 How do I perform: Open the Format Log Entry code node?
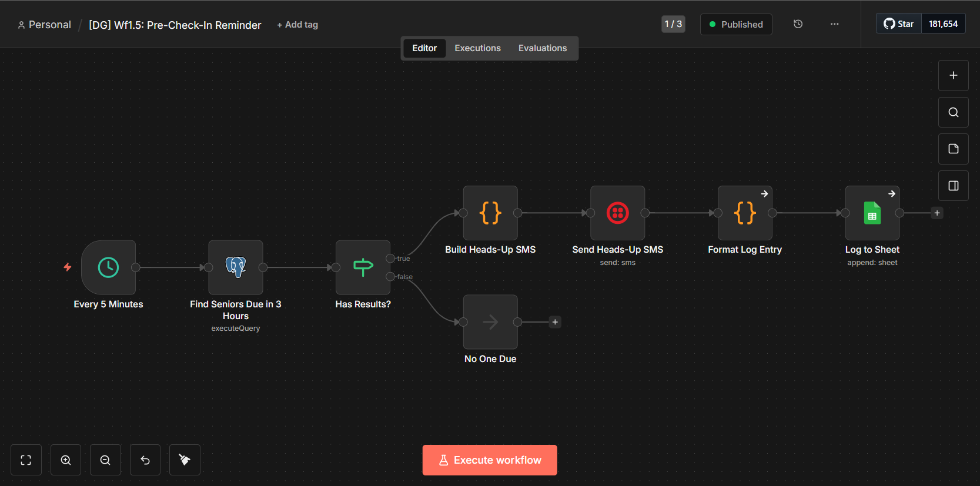coord(745,213)
